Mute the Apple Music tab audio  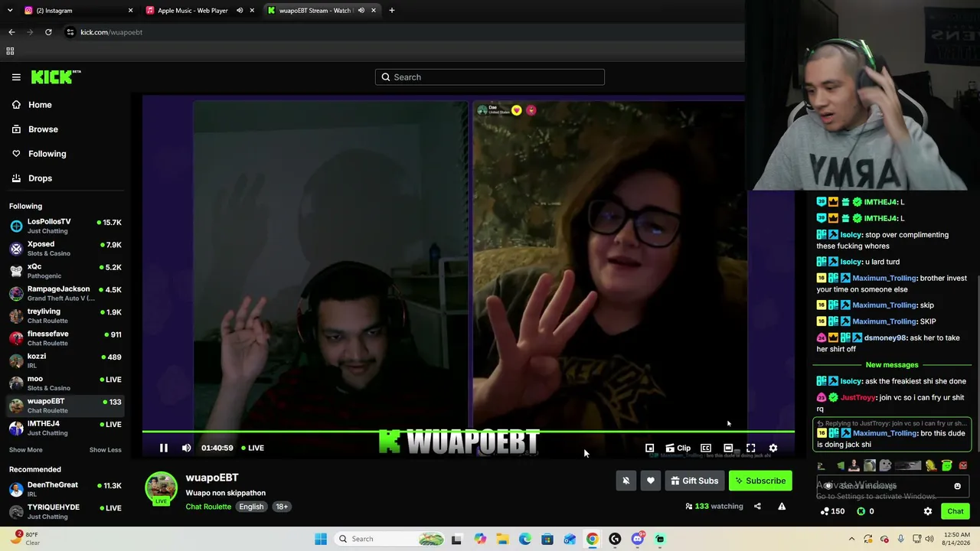click(x=240, y=11)
